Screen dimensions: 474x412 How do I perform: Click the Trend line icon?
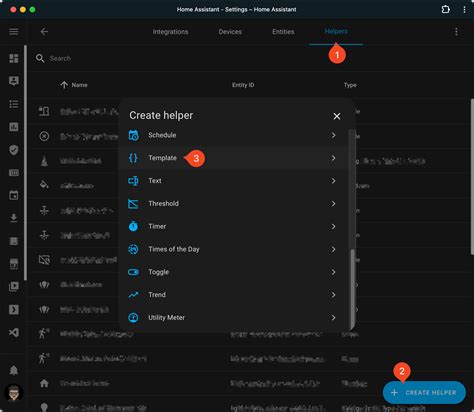coord(133,295)
